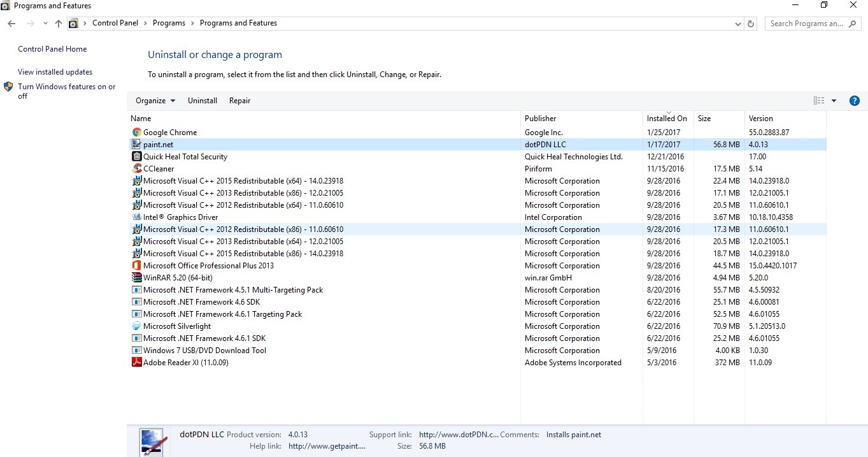The width and height of the screenshot is (868, 457).
Task: Expand the address bar history dropdown
Action: pyautogui.click(x=738, y=24)
